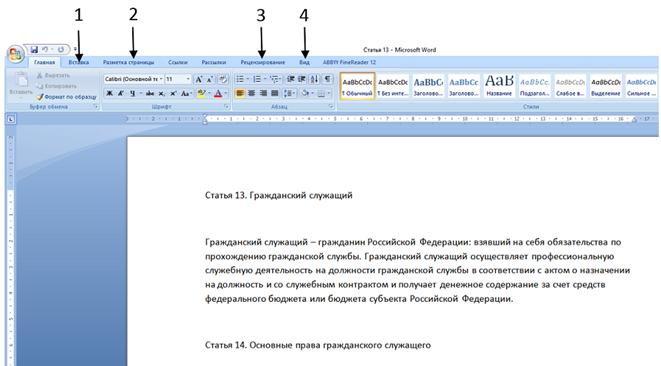Click the Save icon in quick access toolbar
This screenshot has width=661, height=366.
(34, 50)
